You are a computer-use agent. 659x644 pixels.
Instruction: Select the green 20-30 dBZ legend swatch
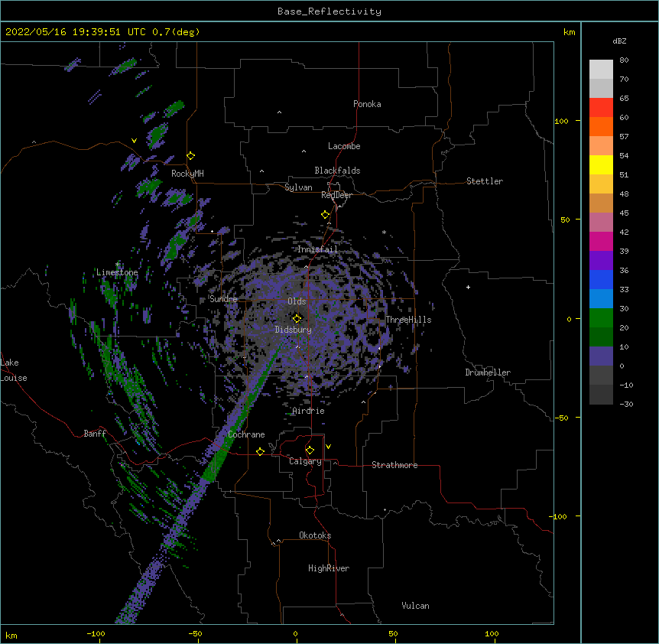(x=601, y=318)
